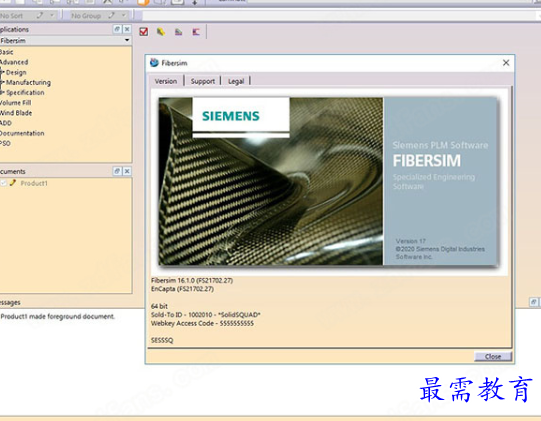541x421 pixels.
Task: Toggle the Product1 document checkbox
Action: click(3, 183)
